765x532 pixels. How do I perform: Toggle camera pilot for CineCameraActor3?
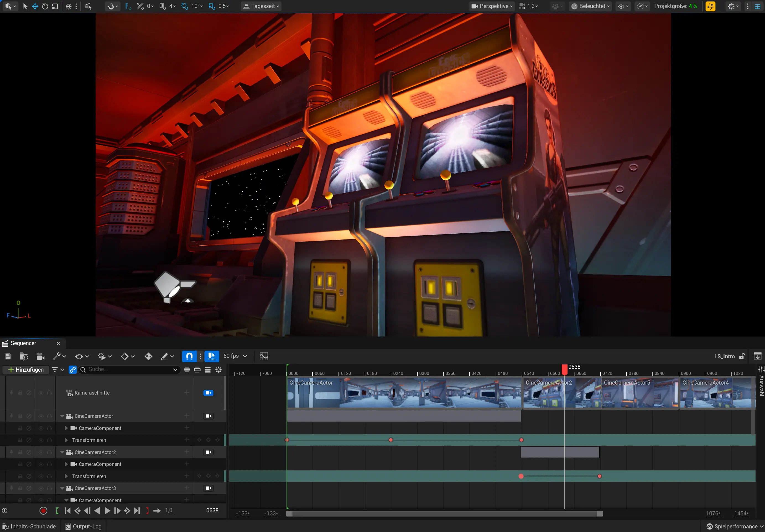[x=209, y=488]
